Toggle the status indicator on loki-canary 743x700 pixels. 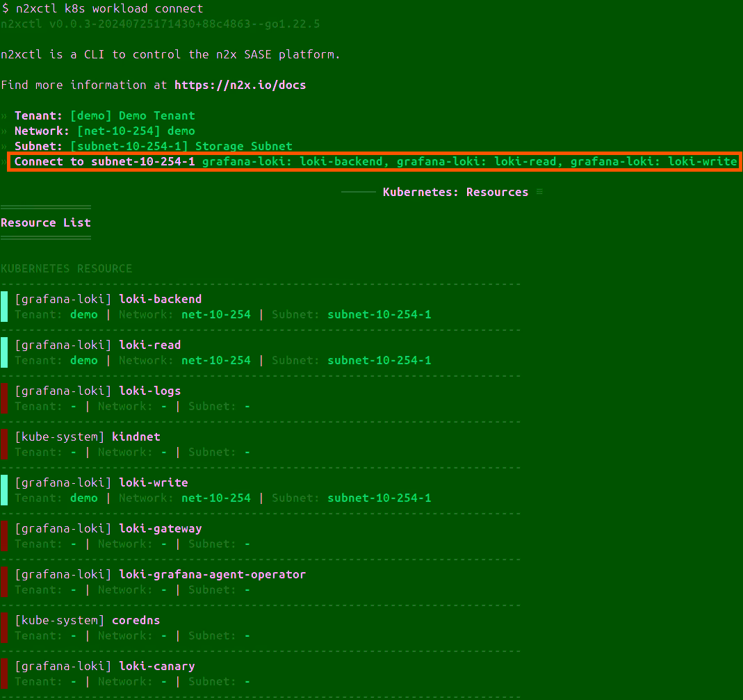click(3, 673)
